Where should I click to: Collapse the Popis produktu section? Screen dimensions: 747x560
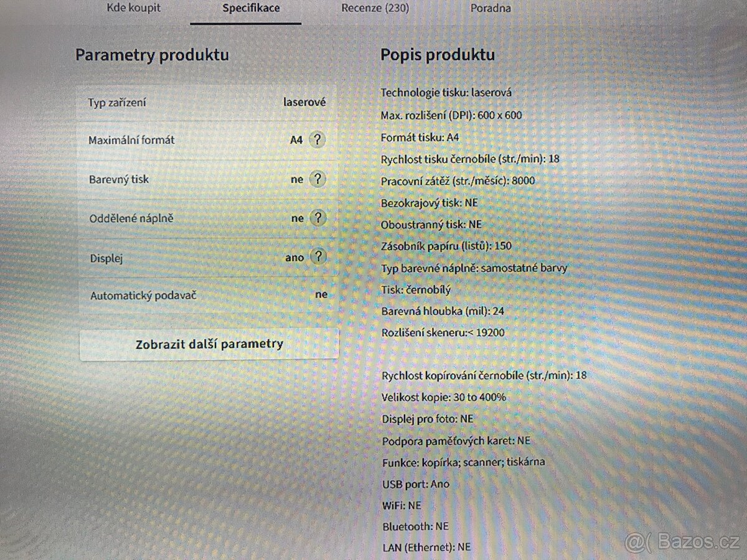point(438,54)
